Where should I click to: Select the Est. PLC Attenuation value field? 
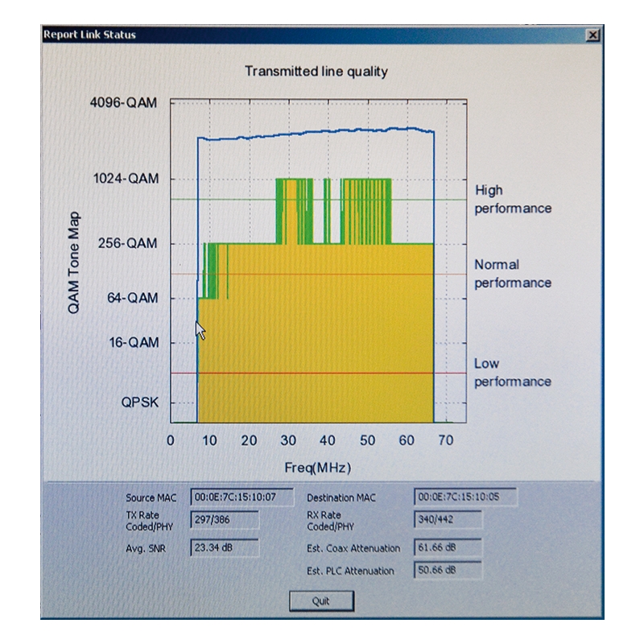coord(448,571)
